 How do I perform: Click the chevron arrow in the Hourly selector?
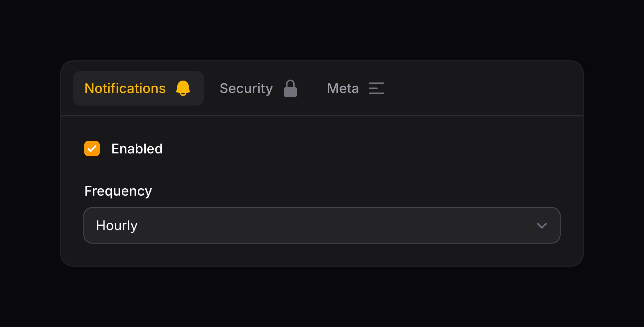[x=542, y=226]
